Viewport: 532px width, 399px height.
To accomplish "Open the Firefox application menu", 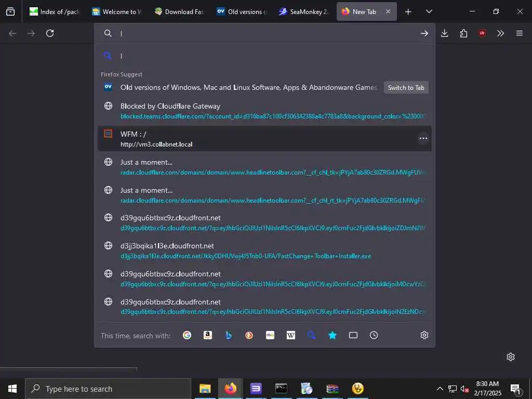I will click(520, 33).
